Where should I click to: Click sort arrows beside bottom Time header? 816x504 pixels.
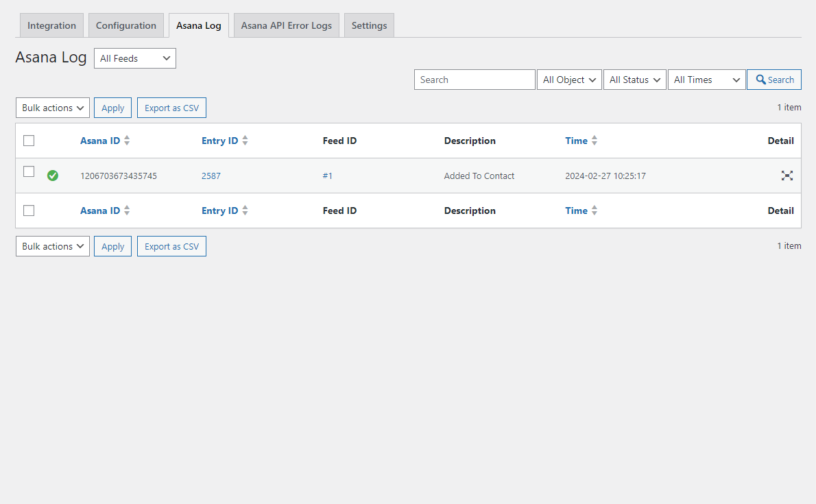[x=595, y=211]
